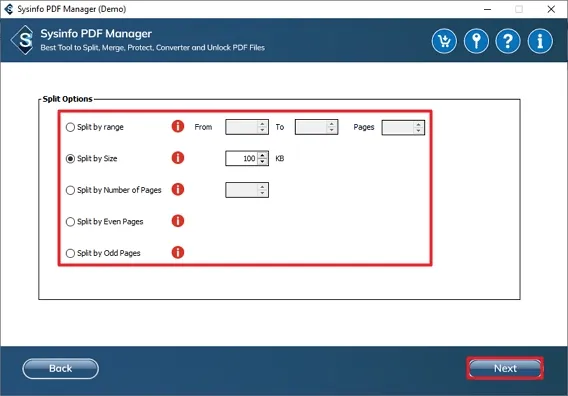Click the Number of Pages input field
Screen dimensions: 568x396
click(242, 190)
